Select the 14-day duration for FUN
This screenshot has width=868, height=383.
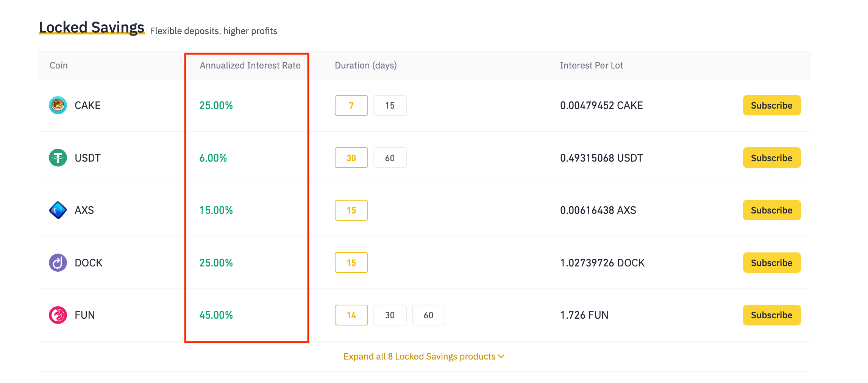click(351, 314)
